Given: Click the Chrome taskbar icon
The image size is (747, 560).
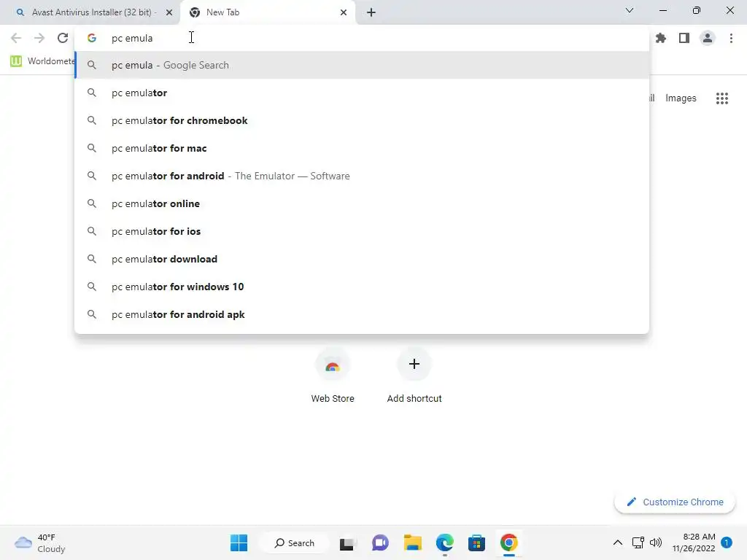Looking at the screenshot, I should pos(508,542).
